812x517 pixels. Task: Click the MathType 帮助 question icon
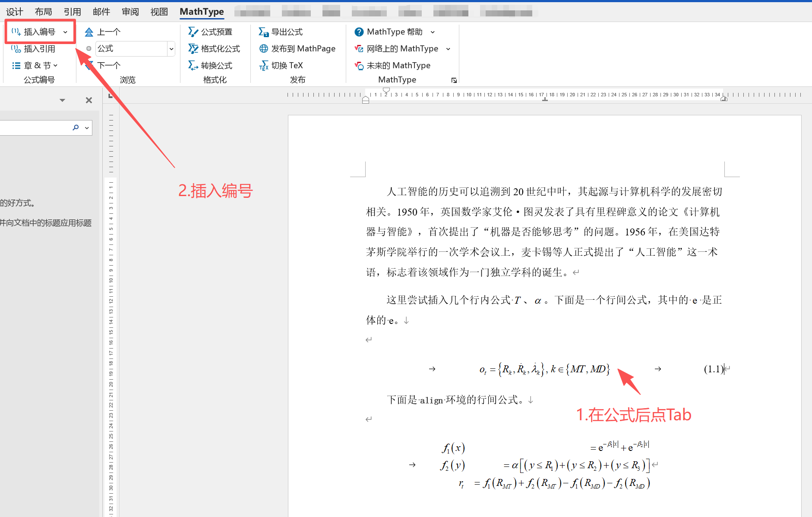click(x=359, y=32)
